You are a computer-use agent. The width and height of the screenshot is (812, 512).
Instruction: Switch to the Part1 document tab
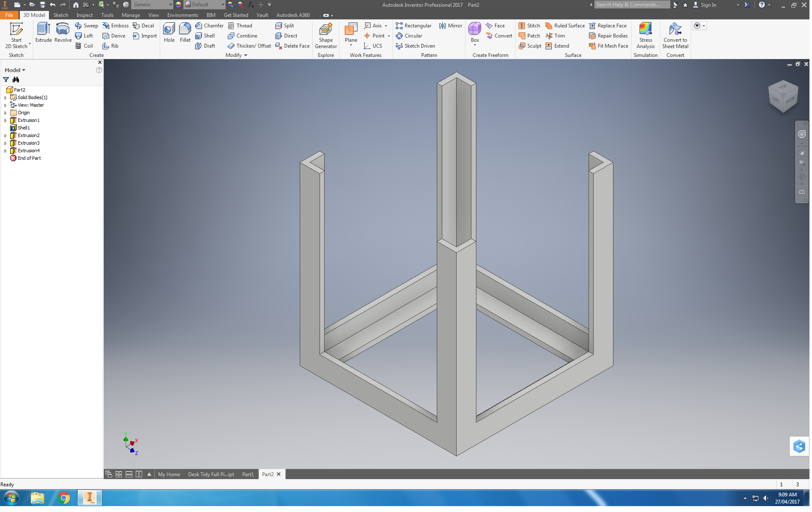248,474
